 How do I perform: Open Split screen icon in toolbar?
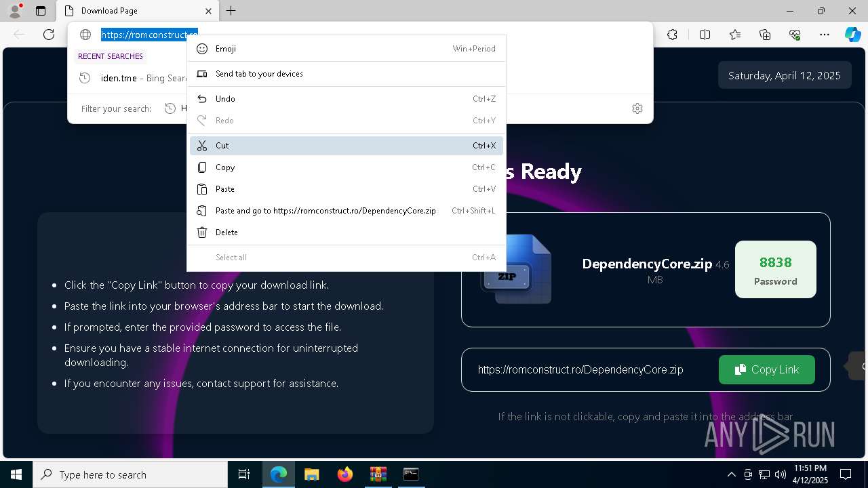click(705, 35)
